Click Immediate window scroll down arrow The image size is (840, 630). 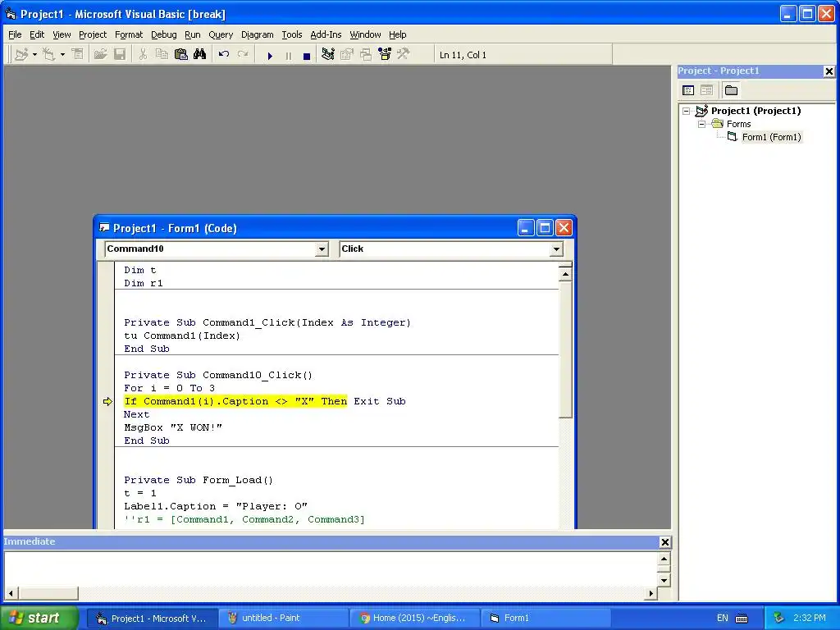pyautogui.click(x=664, y=580)
